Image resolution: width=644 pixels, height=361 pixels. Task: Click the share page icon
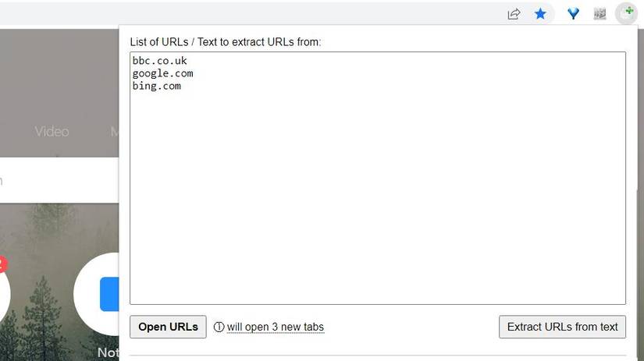click(x=514, y=14)
